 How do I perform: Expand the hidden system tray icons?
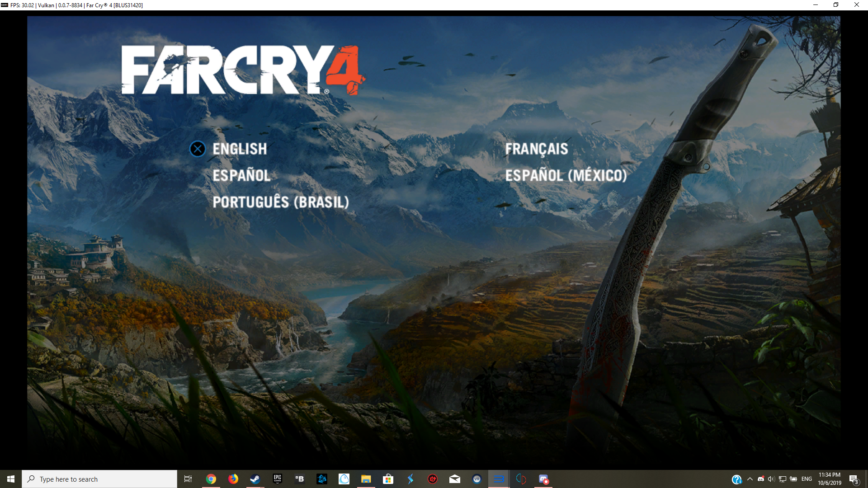[x=750, y=479]
